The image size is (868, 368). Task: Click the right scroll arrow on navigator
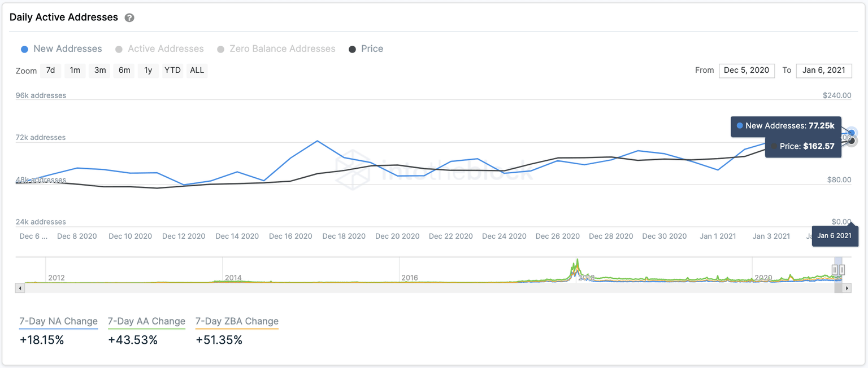click(x=846, y=288)
